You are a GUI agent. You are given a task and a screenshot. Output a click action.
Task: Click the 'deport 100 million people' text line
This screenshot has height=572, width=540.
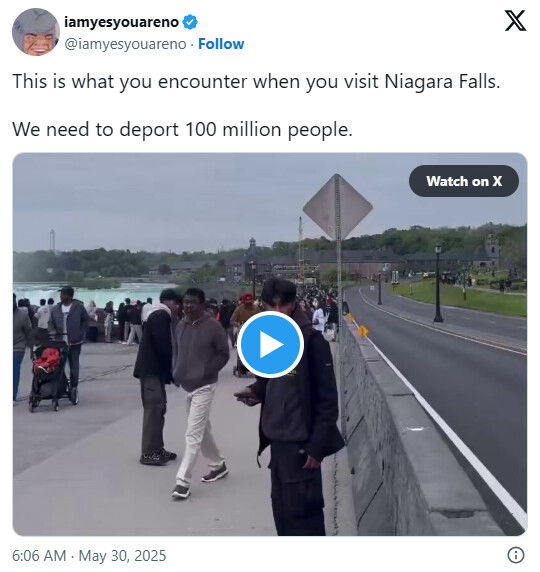tap(182, 130)
